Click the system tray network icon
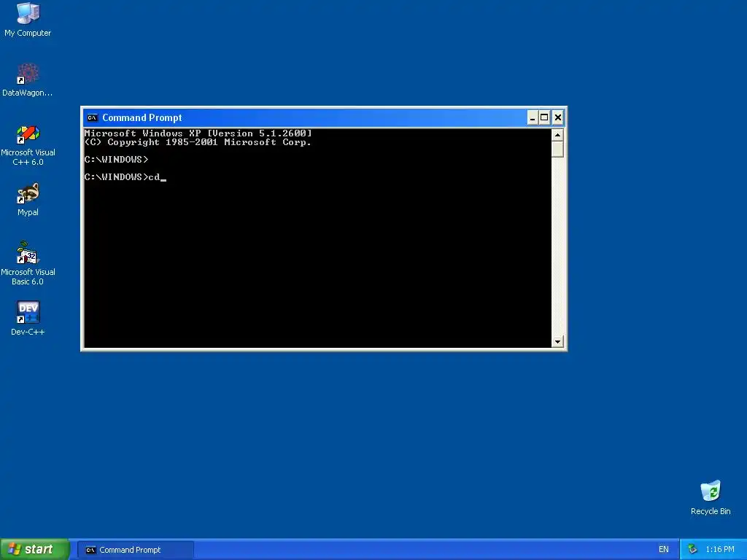Viewport: 747px width, 560px height. (692, 550)
